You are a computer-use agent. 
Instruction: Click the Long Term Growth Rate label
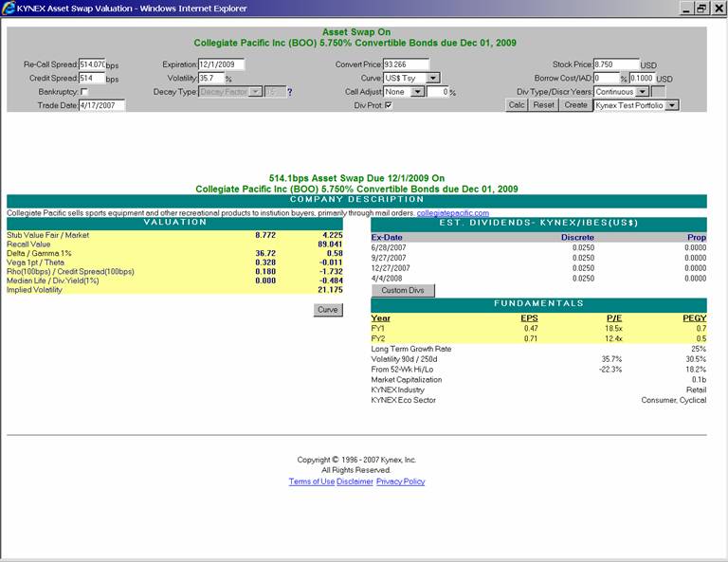(410, 349)
